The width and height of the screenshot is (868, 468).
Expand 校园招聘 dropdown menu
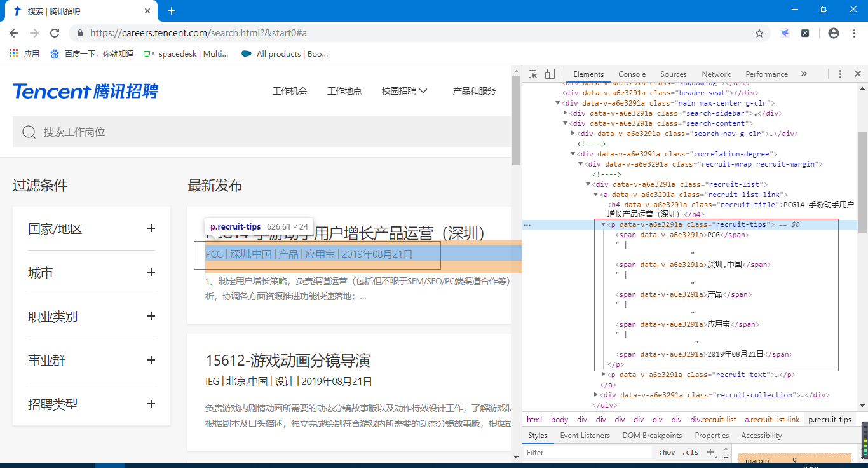(x=404, y=91)
